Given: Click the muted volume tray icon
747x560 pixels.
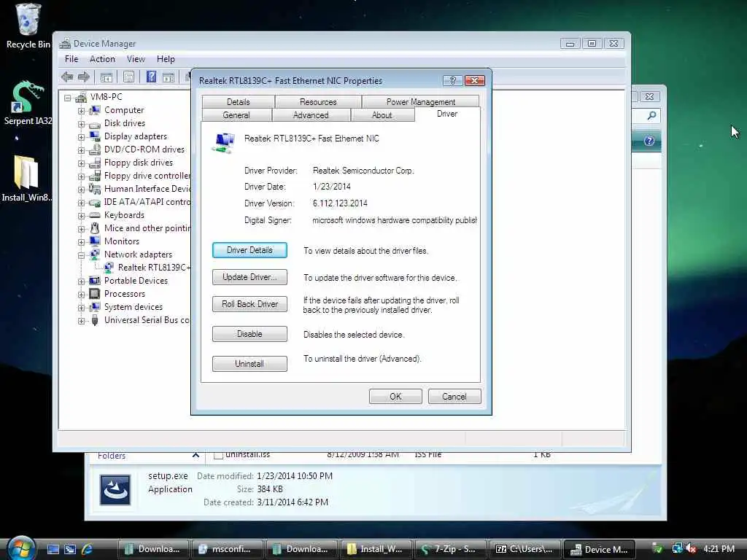Looking at the screenshot, I should click(692, 548).
